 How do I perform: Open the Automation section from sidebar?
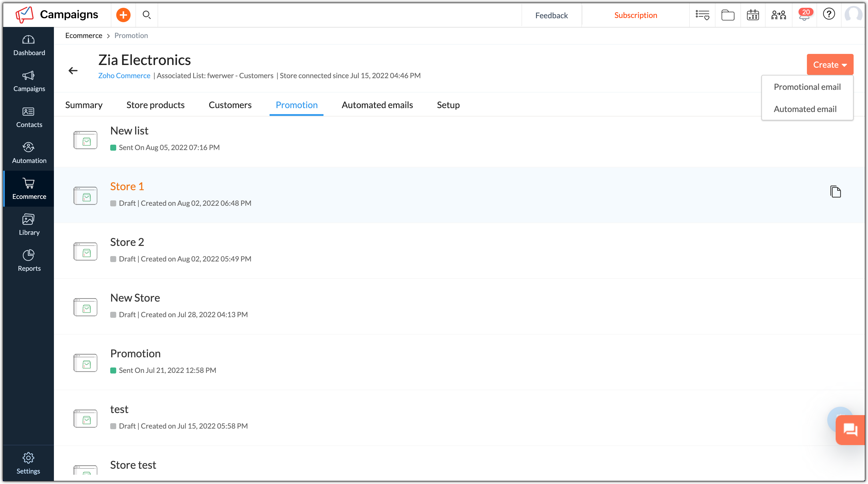29,152
